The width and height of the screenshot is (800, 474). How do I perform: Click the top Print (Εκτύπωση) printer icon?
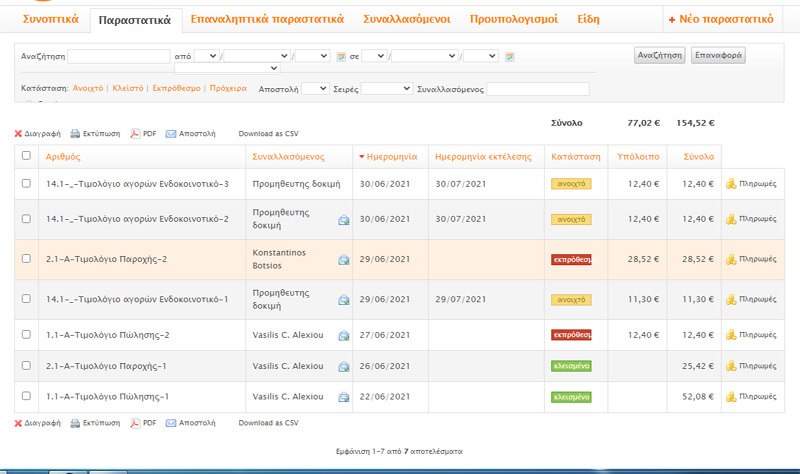(75, 133)
